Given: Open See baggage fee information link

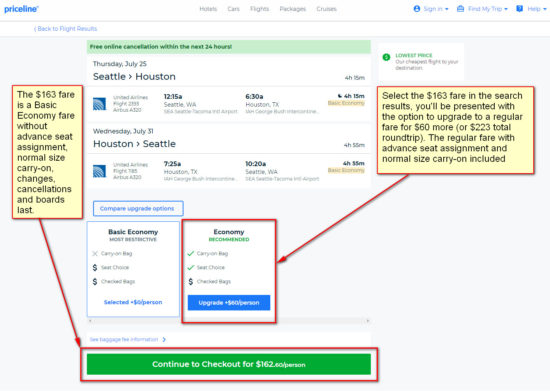Looking at the screenshot, I should pyautogui.click(x=124, y=339).
